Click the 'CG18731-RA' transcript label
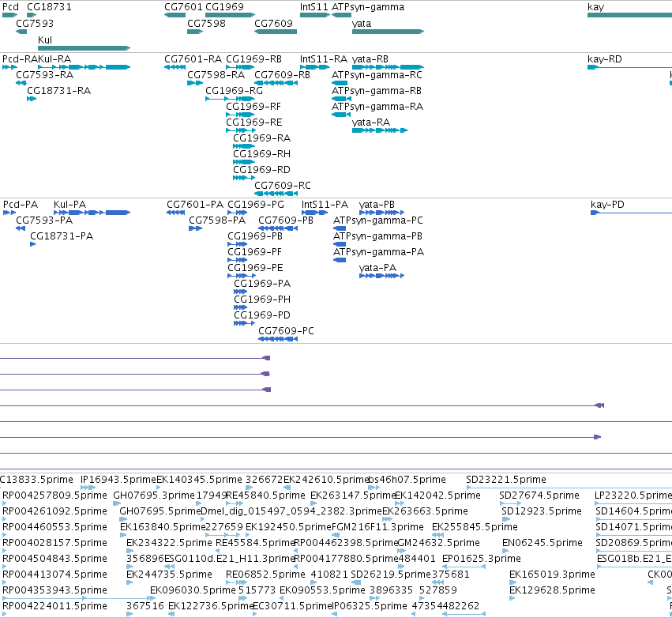The image size is (672, 618). [58, 91]
